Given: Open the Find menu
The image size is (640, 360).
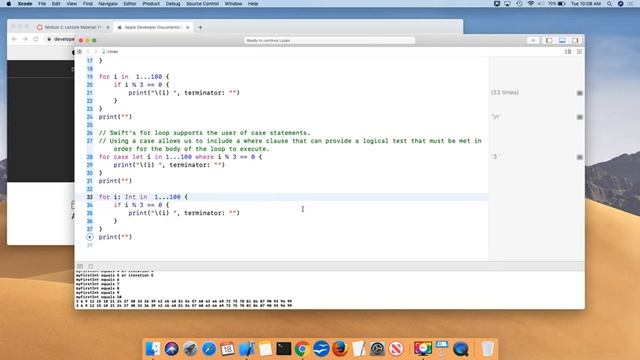Looking at the screenshot, I should coord(87,4).
